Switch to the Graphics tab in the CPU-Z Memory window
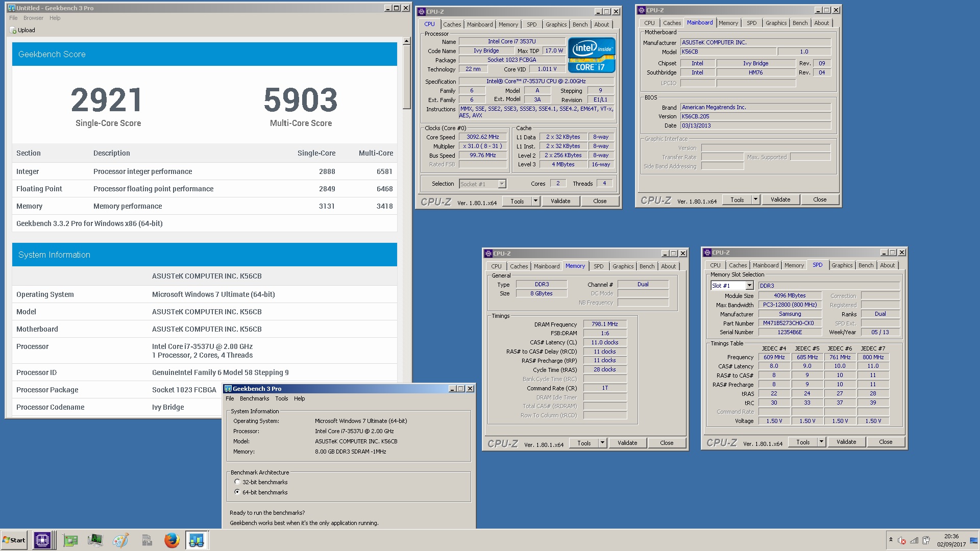Screen dimensions: 980x551 pos(623,266)
